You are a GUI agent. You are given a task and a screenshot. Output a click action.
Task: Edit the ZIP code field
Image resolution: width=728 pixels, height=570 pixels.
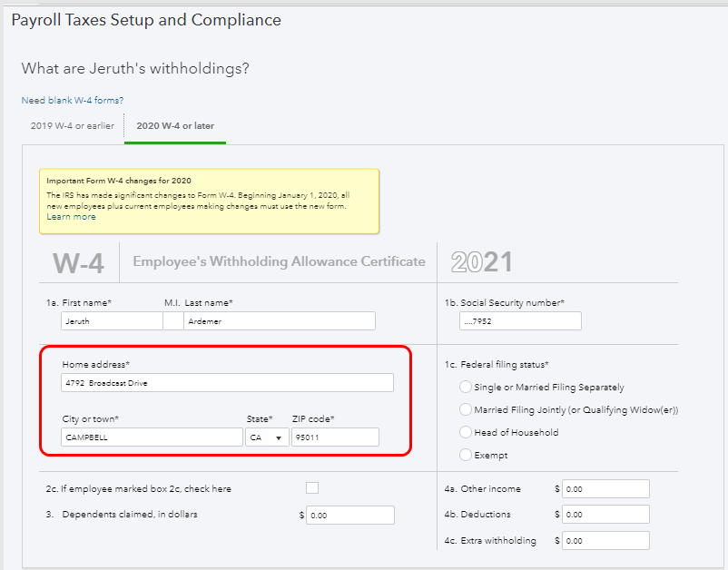335,437
